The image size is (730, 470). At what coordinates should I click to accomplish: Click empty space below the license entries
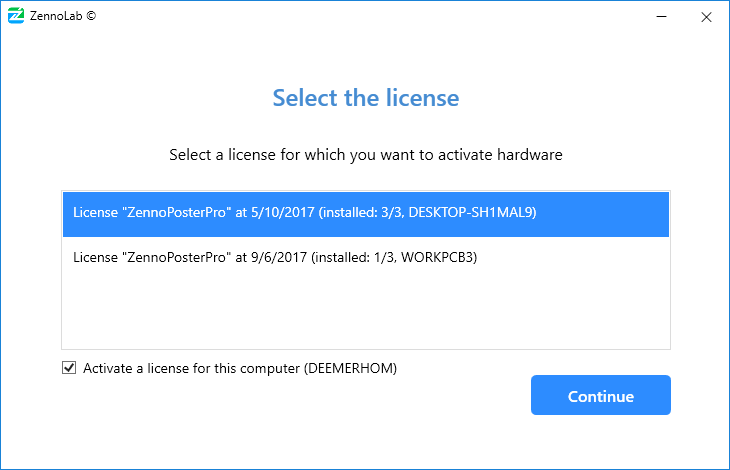366,314
